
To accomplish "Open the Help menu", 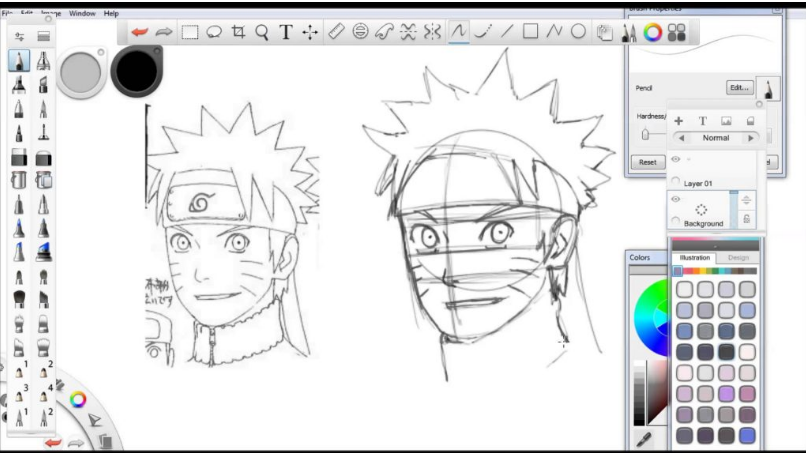I will point(111,13).
